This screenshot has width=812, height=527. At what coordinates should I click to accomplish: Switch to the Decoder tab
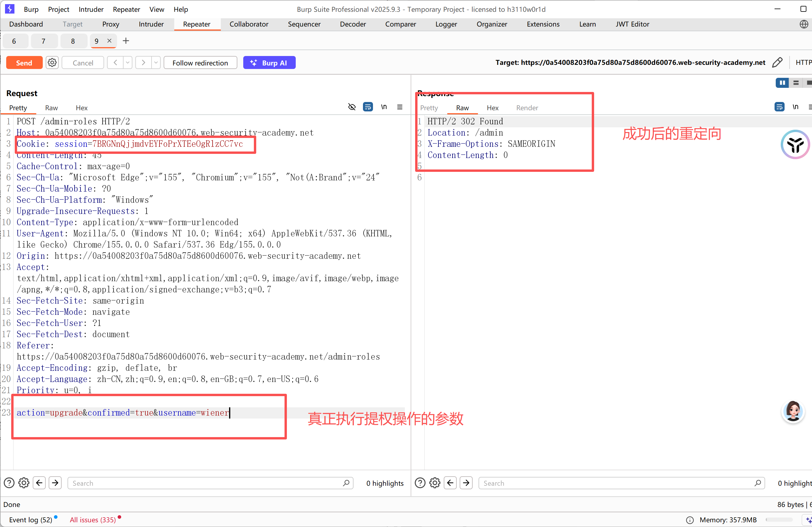point(353,24)
